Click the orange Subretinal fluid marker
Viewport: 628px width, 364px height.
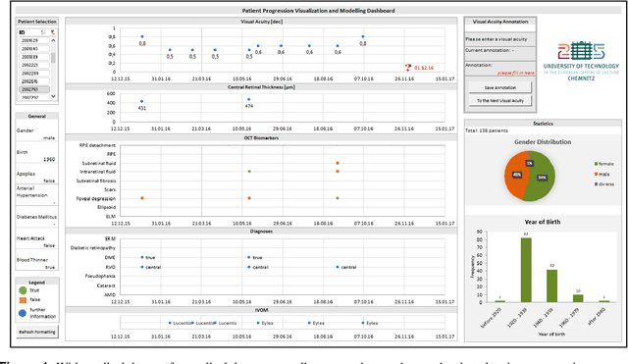click(x=338, y=164)
